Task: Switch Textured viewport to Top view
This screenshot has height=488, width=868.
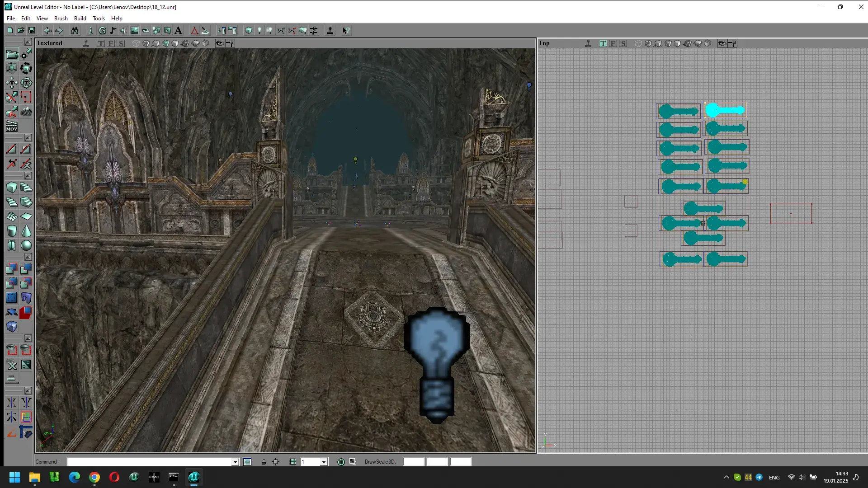Action: pos(101,43)
